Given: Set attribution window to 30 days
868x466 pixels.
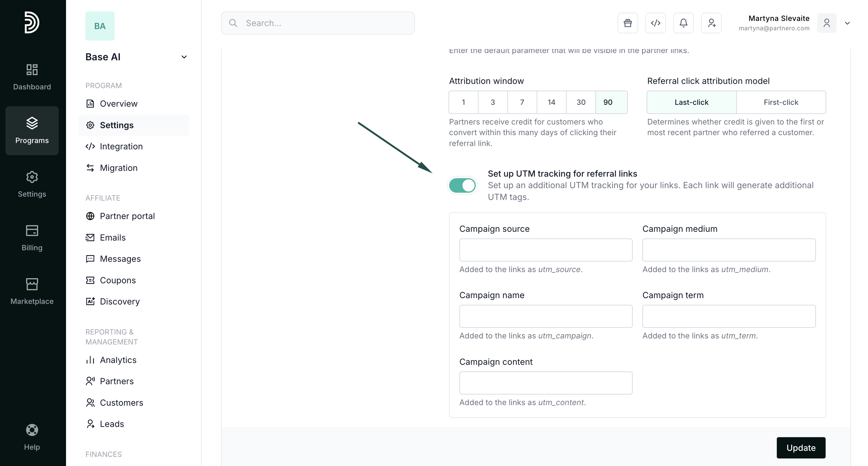Looking at the screenshot, I should click(581, 102).
